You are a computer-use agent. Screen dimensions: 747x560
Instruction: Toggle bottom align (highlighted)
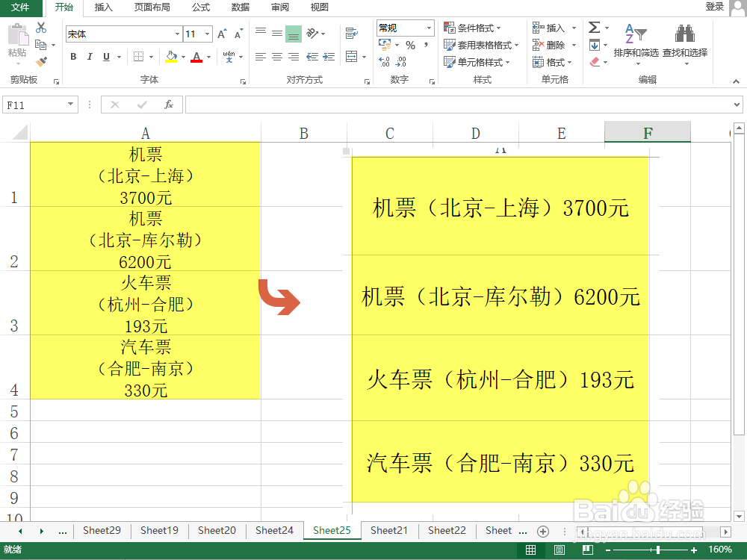pyautogui.click(x=294, y=34)
